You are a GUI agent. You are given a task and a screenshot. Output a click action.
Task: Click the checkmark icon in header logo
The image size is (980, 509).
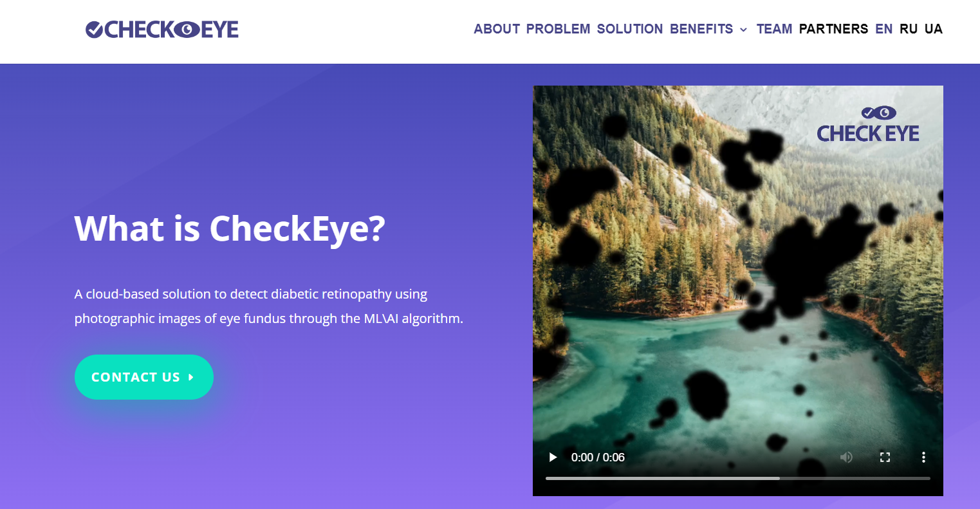tap(94, 29)
